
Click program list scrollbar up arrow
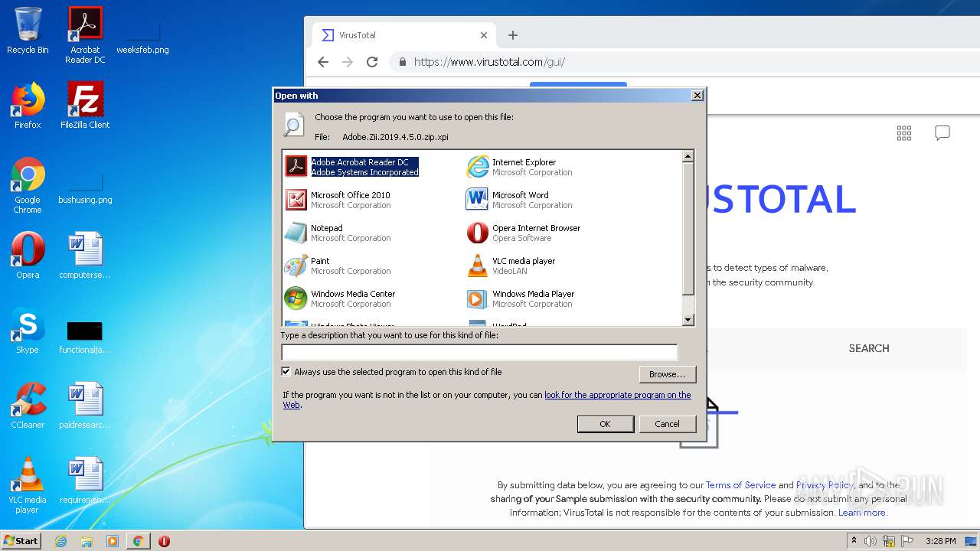coord(688,156)
